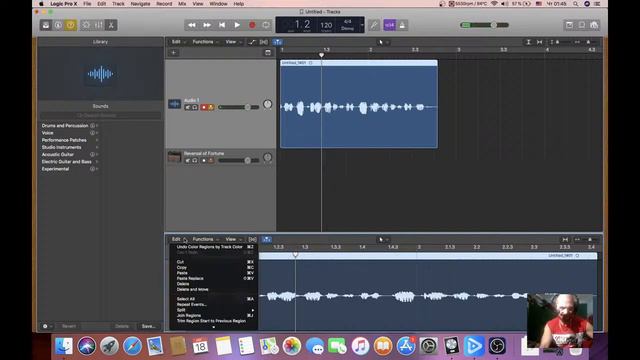This screenshot has height=360, width=640.
Task: Open the Tracks area Edit dropdown
Action: (178, 42)
